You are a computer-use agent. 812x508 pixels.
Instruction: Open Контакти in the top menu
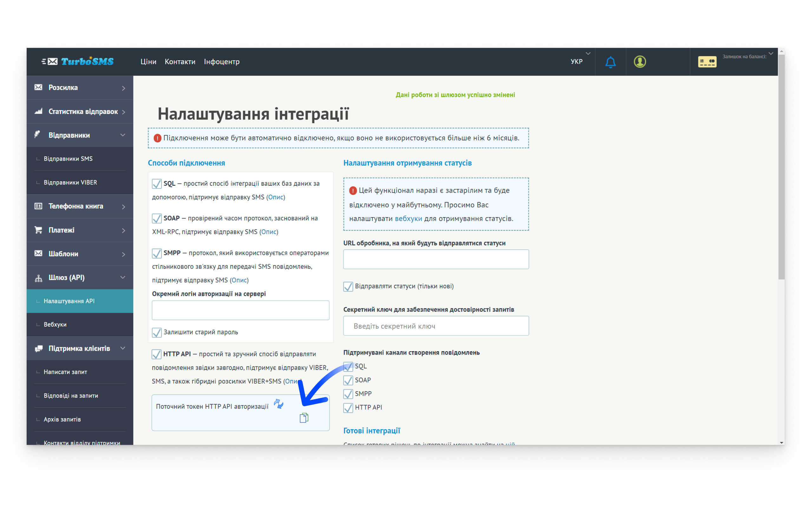180,62
